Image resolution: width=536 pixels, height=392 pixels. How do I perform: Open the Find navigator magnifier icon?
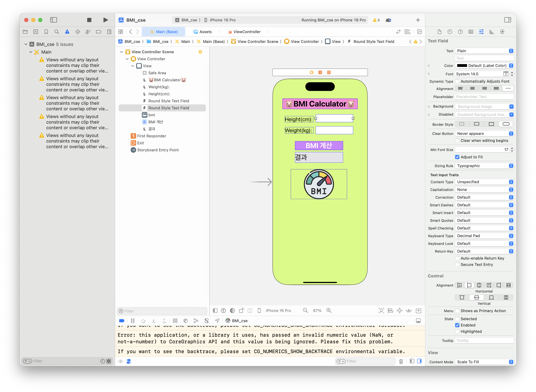click(x=57, y=32)
